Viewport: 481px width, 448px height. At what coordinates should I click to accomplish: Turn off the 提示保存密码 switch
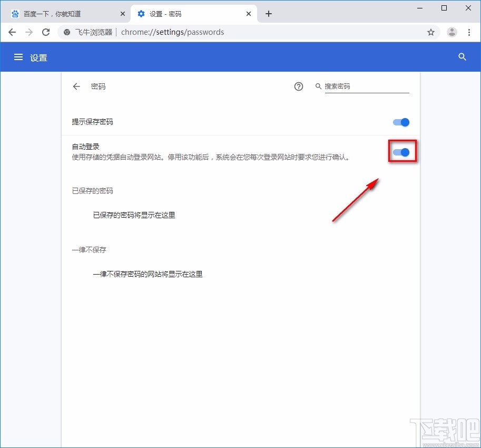point(401,122)
